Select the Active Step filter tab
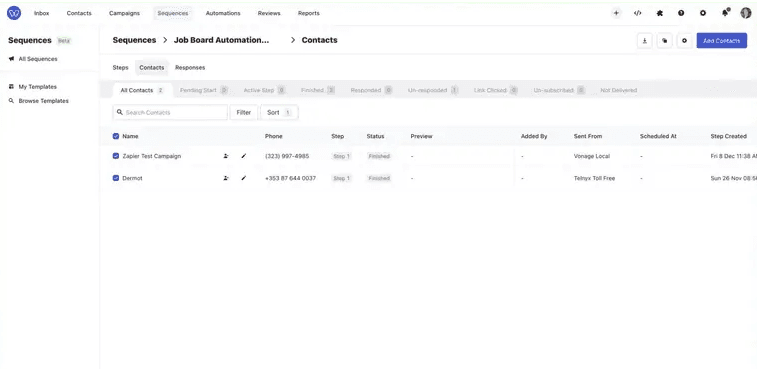The height and width of the screenshot is (369, 757). coord(264,90)
